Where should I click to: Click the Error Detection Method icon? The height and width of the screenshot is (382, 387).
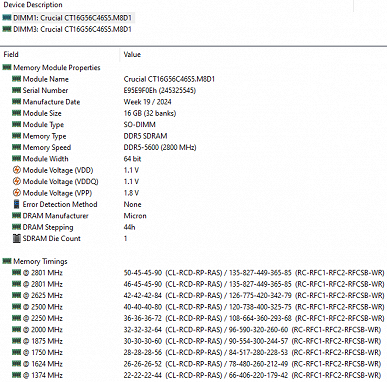[x=16, y=204]
